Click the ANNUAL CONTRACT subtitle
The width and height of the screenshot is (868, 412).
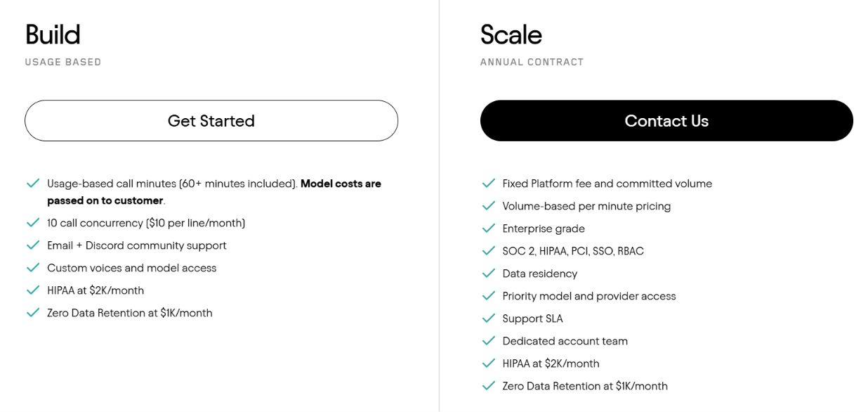point(532,62)
